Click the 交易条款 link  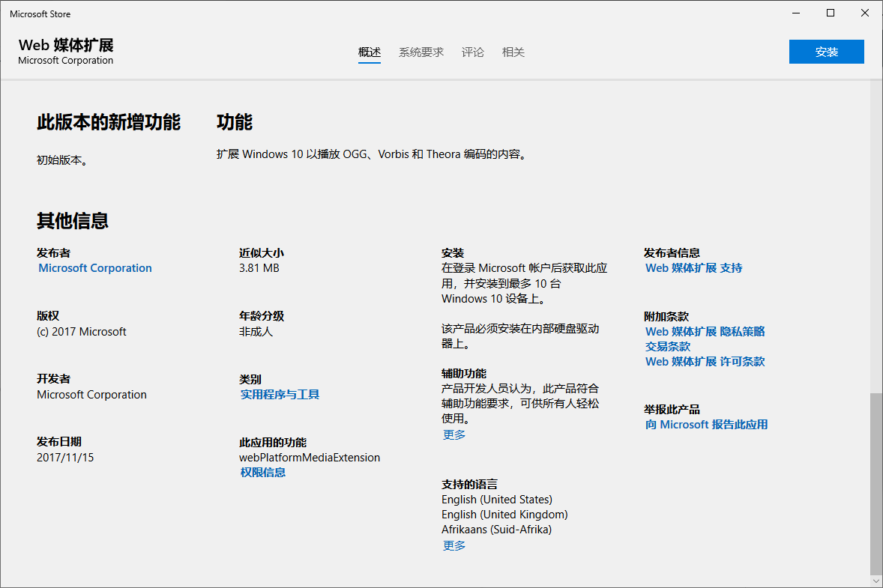pyautogui.click(x=668, y=346)
